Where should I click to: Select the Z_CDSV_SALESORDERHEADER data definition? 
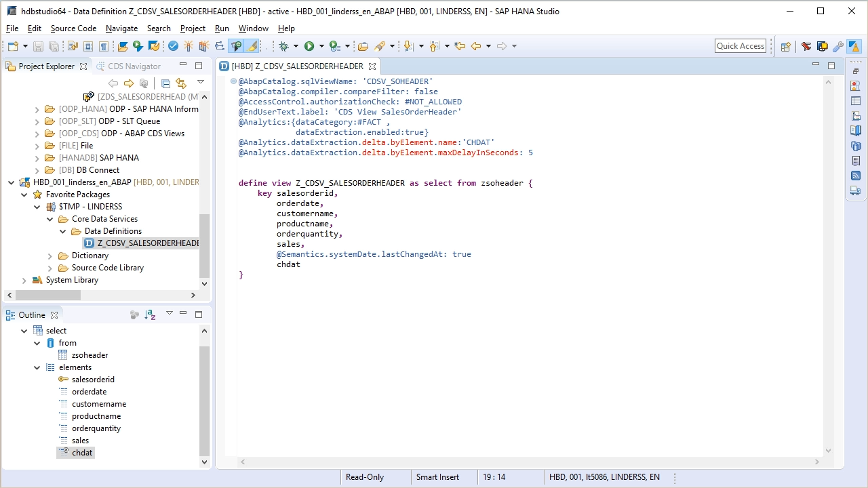click(x=142, y=243)
